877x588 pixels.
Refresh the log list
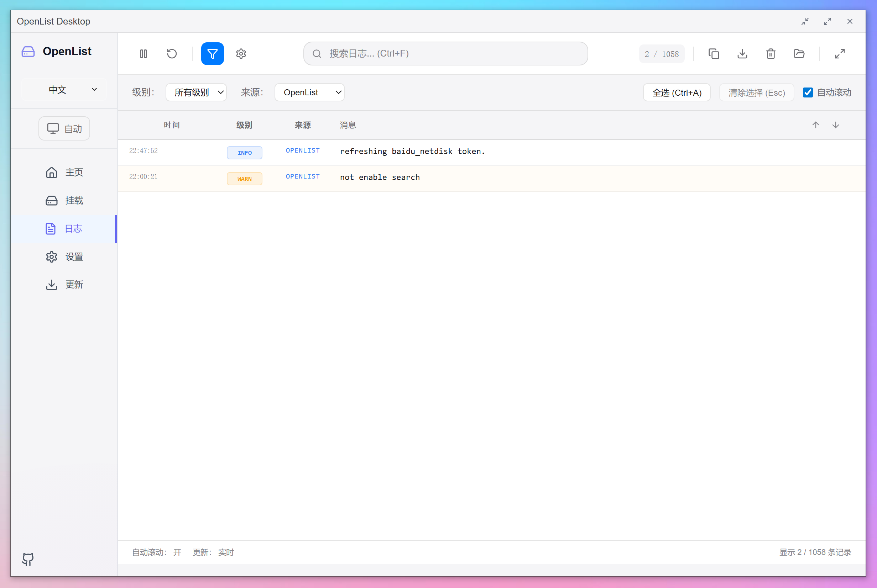click(x=172, y=54)
